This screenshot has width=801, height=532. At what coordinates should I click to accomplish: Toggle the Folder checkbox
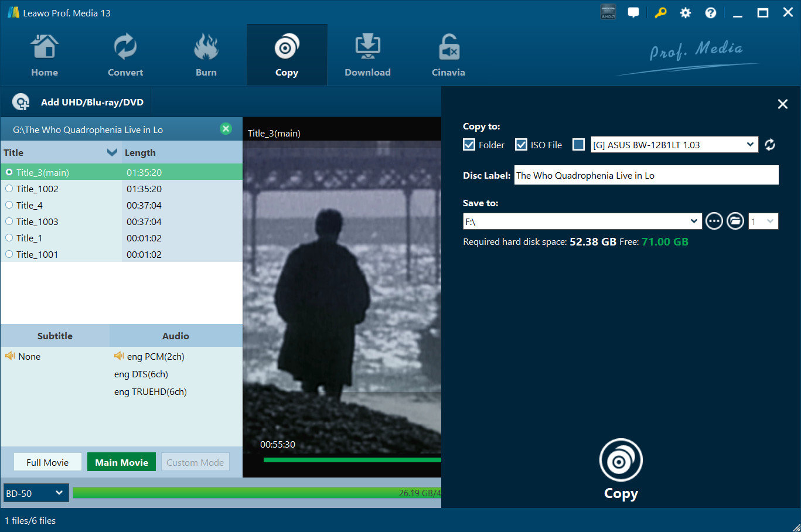click(469, 145)
